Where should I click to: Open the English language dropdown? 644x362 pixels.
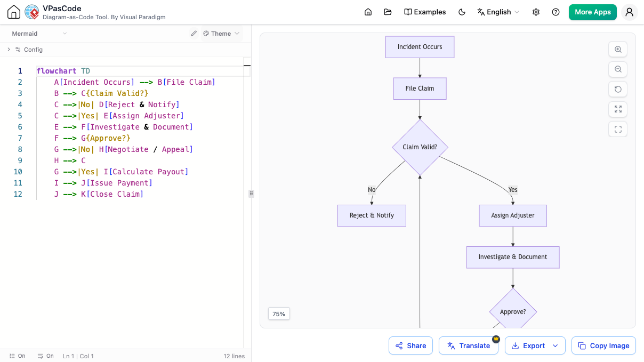pos(498,12)
